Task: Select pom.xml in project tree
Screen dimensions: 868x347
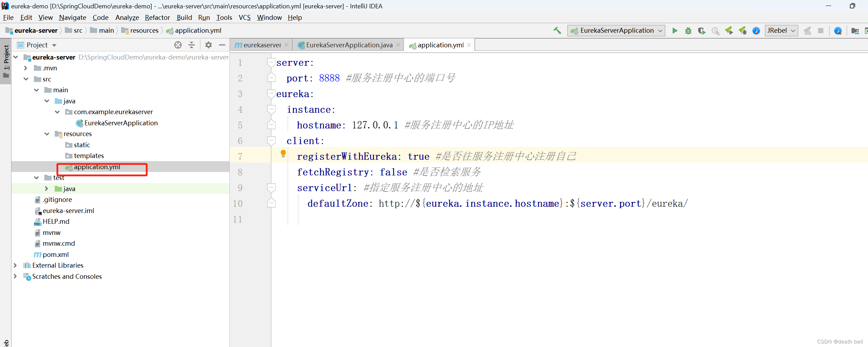Action: pyautogui.click(x=56, y=254)
